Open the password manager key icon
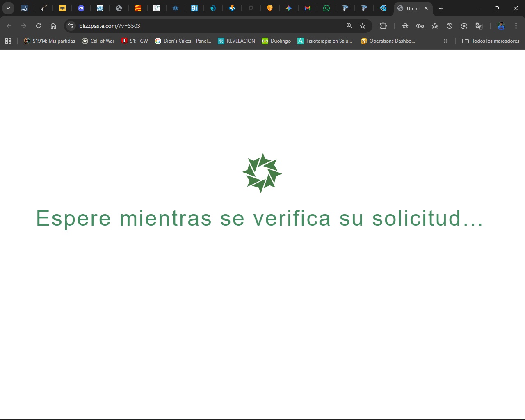The image size is (525, 420). (x=420, y=26)
